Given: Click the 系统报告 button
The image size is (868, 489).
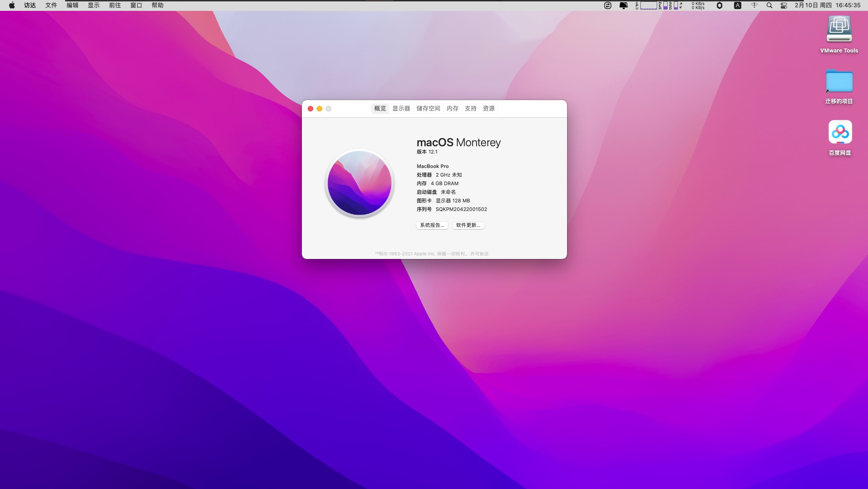Looking at the screenshot, I should click(x=432, y=225).
